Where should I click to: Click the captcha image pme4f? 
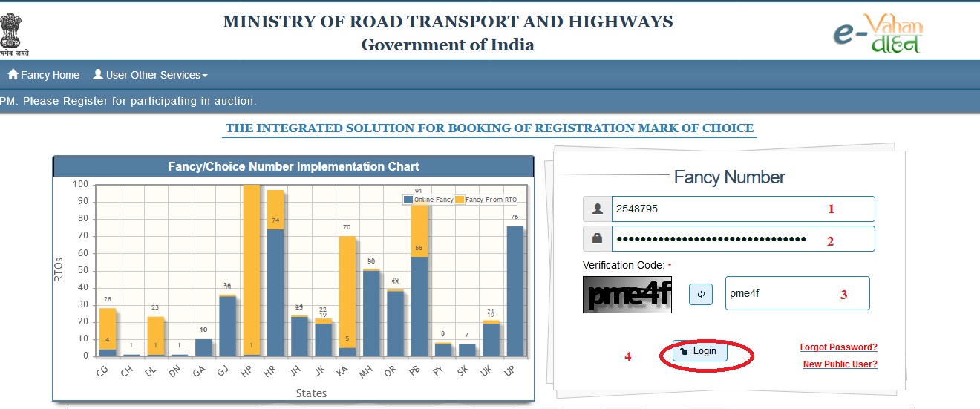coord(627,295)
